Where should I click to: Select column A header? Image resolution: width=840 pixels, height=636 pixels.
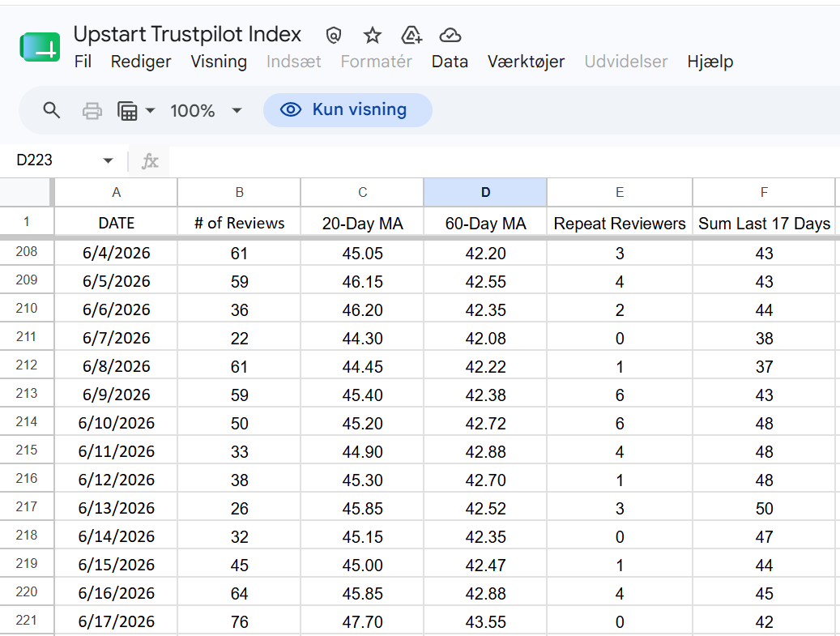coord(117,192)
